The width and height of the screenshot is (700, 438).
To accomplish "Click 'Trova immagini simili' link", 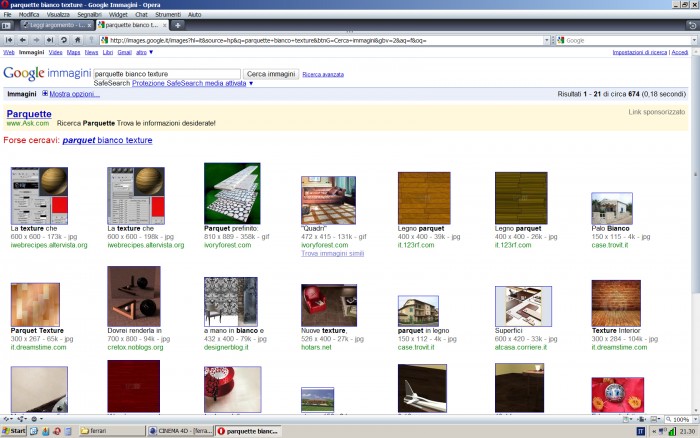I will pos(333,254).
